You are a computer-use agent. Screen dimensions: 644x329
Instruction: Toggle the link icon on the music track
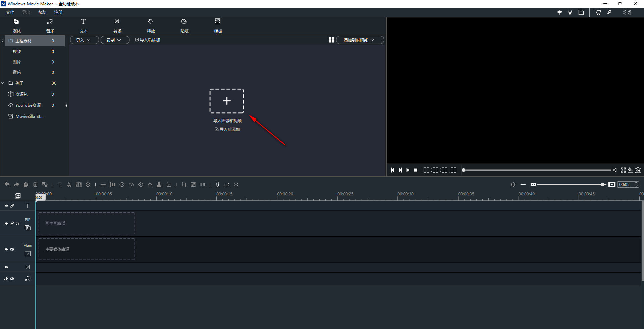[x=6, y=279]
